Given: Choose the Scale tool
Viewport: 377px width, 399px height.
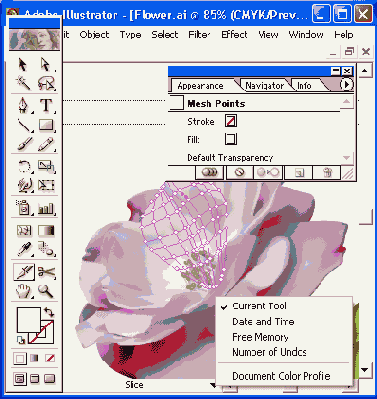Looking at the screenshot, I should pos(46,166).
